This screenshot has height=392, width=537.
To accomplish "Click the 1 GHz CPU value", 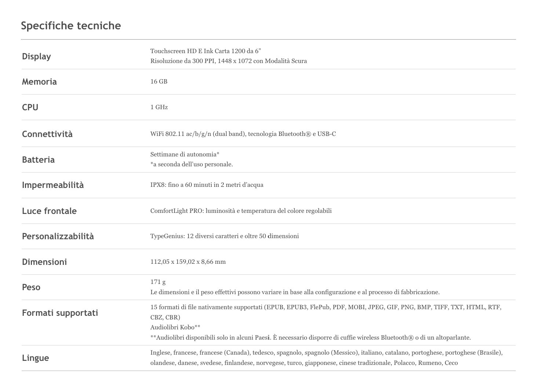I will click(159, 107).
